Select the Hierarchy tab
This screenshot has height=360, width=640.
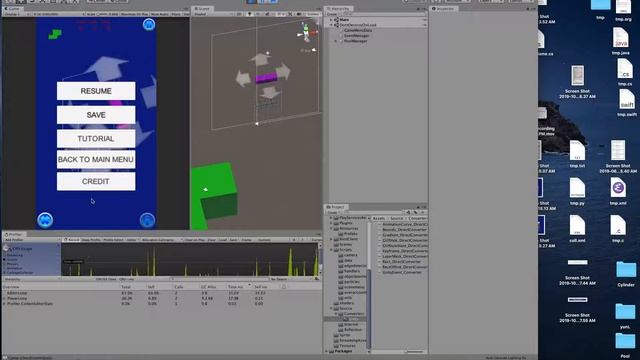click(x=339, y=8)
